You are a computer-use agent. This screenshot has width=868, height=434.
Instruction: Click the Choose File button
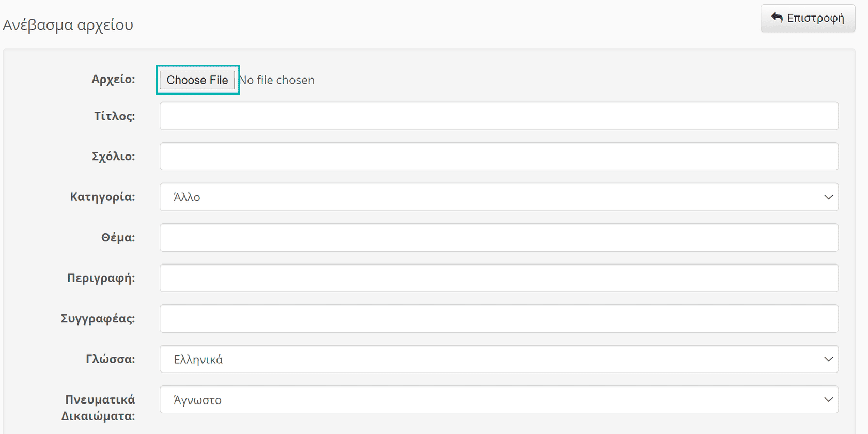197,80
